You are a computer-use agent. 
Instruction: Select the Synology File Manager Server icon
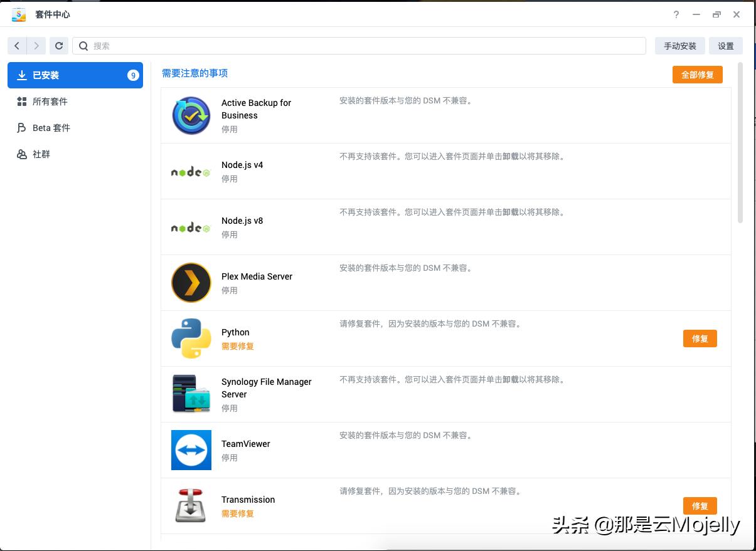tap(191, 394)
